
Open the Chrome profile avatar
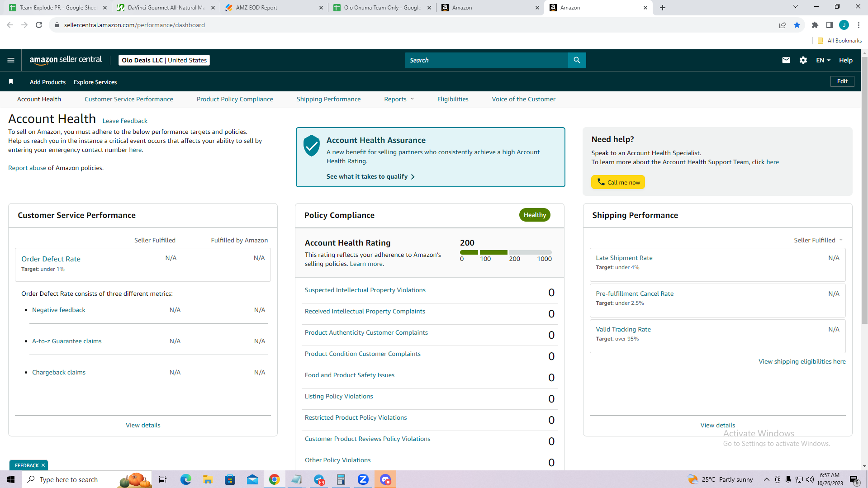tap(844, 25)
